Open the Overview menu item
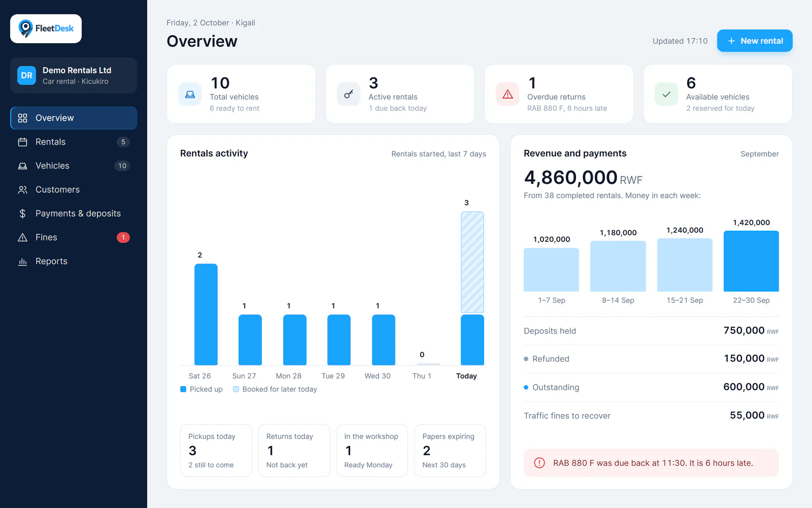The height and width of the screenshot is (508, 812). coord(74,118)
